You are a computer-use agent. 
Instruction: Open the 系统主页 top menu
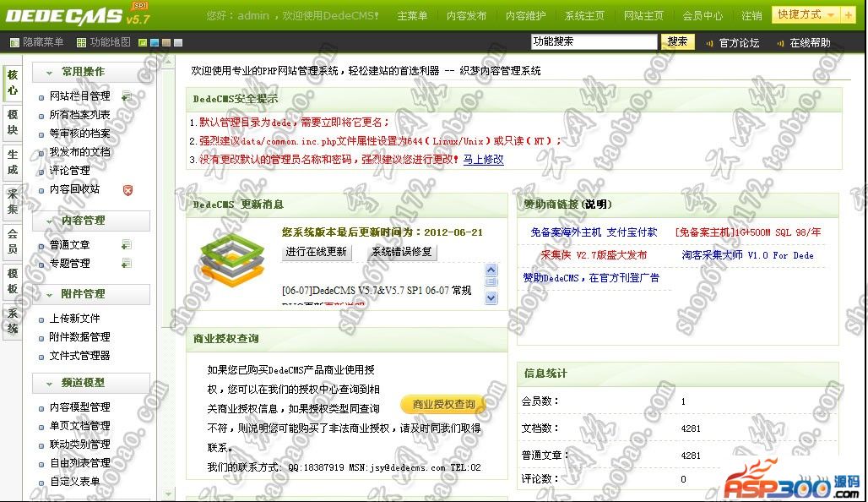tap(584, 15)
